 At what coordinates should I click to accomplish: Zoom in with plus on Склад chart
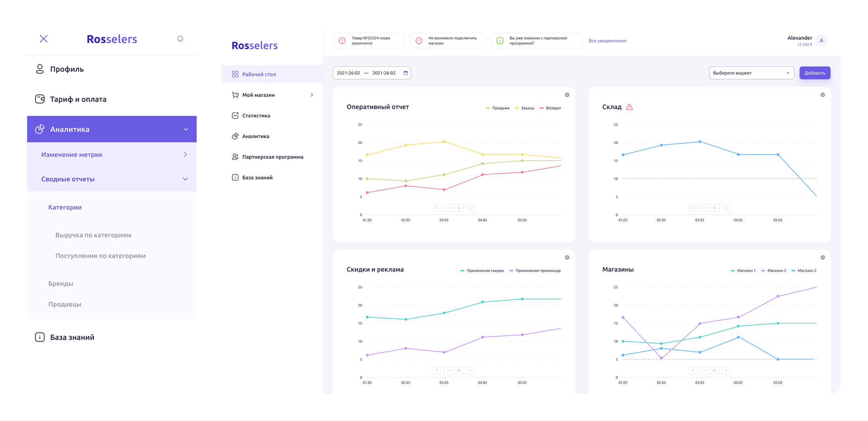pos(714,208)
